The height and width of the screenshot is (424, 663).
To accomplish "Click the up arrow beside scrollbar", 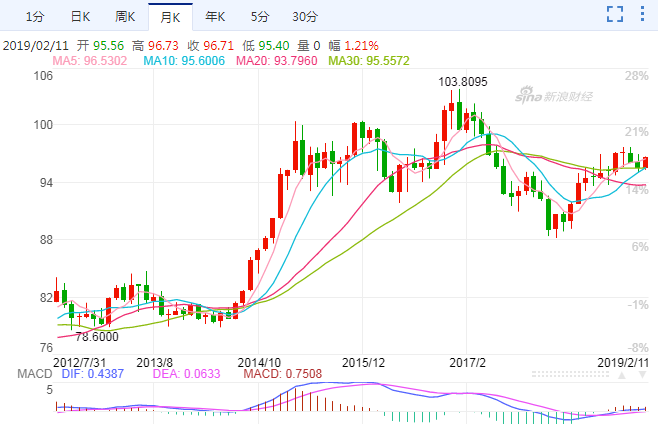I will point(622,375).
